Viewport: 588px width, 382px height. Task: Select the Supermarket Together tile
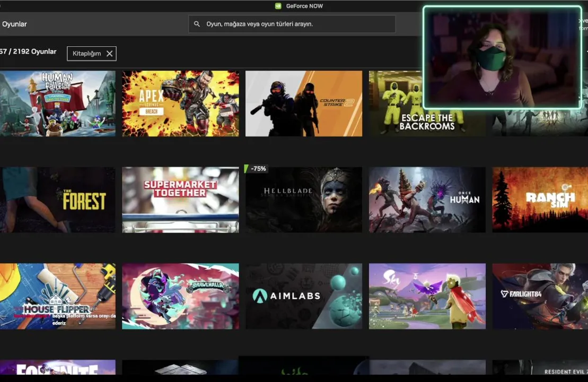click(x=180, y=199)
